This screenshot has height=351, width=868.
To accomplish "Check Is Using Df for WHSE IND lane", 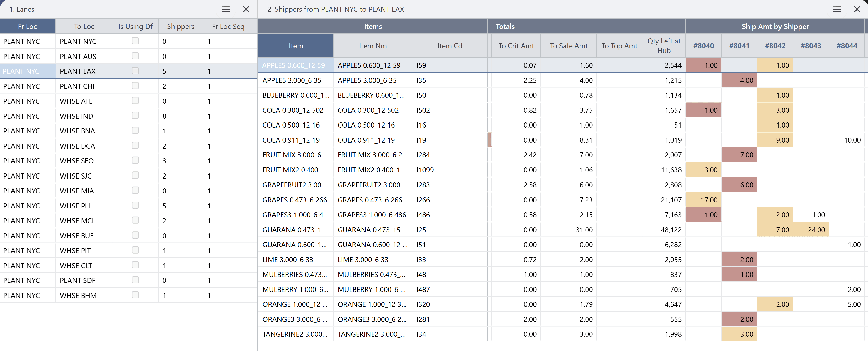I will click(135, 116).
